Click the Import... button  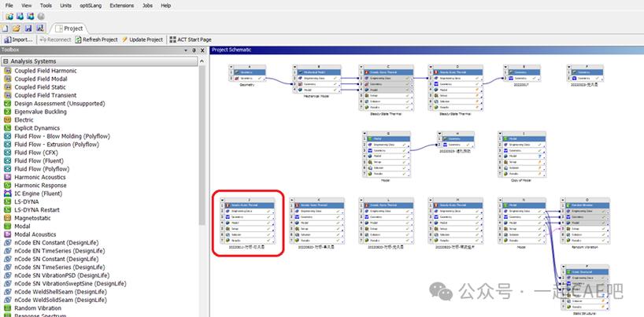coord(18,40)
